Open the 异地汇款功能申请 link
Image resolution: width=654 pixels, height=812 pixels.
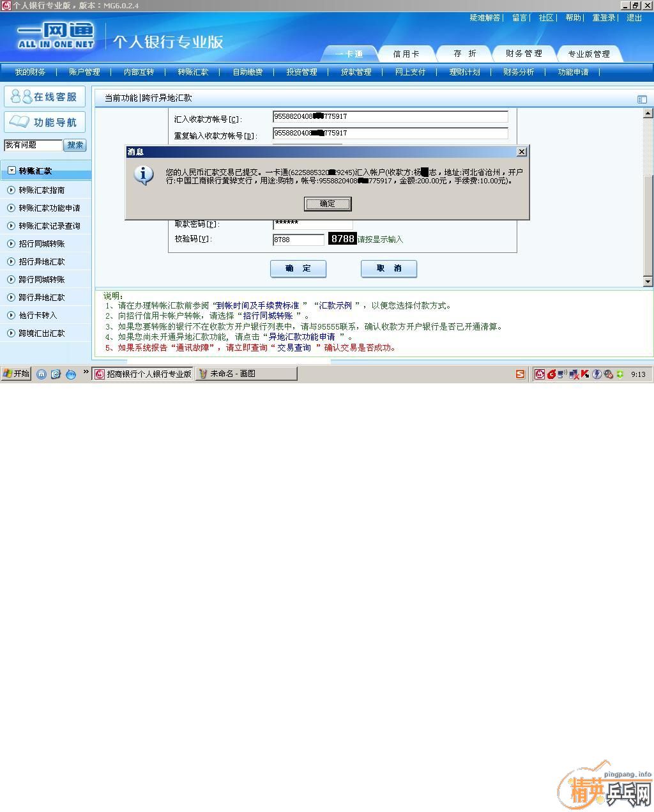[x=301, y=337]
